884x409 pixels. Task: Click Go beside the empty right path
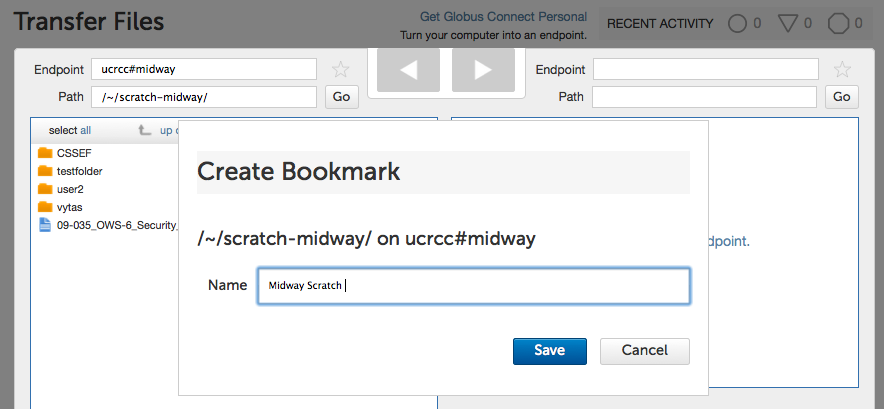click(842, 97)
